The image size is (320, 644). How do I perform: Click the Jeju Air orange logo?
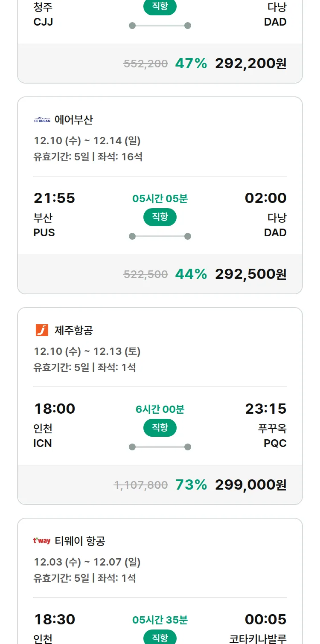click(42, 330)
